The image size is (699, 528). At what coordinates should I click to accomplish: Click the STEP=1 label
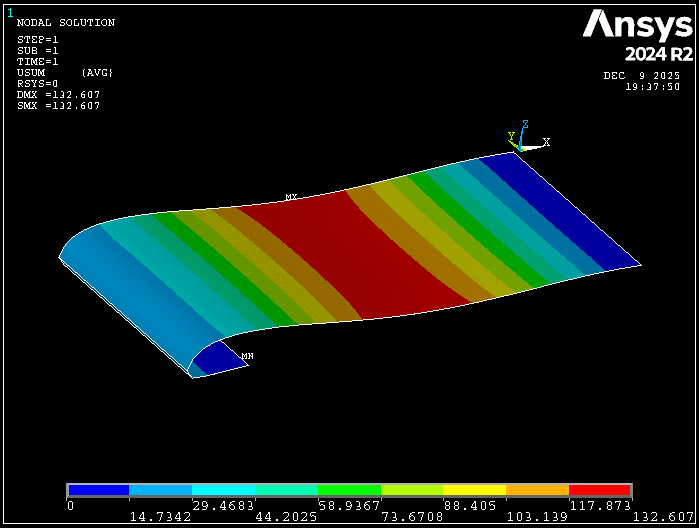pyautogui.click(x=38, y=40)
